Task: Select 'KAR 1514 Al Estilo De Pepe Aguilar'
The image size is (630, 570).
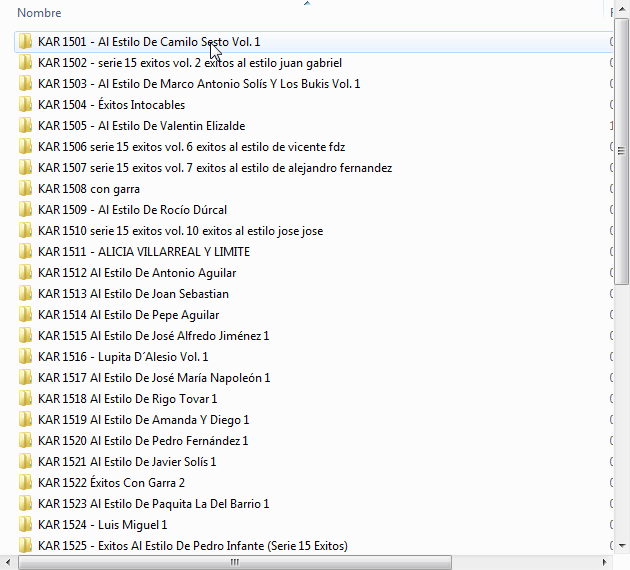Action: pos(129,315)
